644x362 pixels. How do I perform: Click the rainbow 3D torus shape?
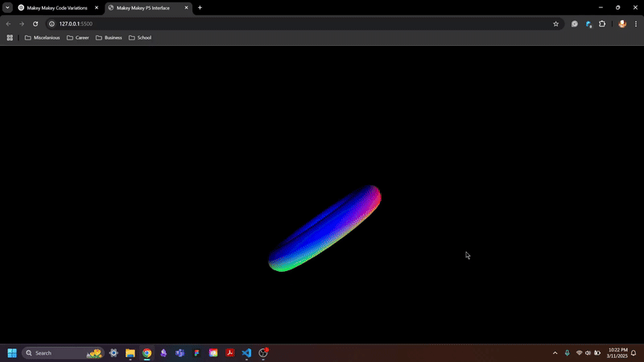coord(324,228)
